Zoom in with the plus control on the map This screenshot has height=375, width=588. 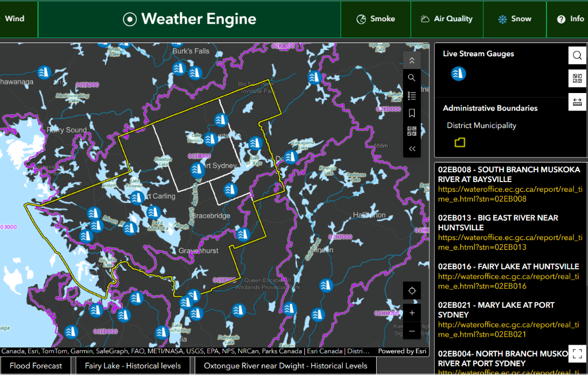tap(412, 312)
